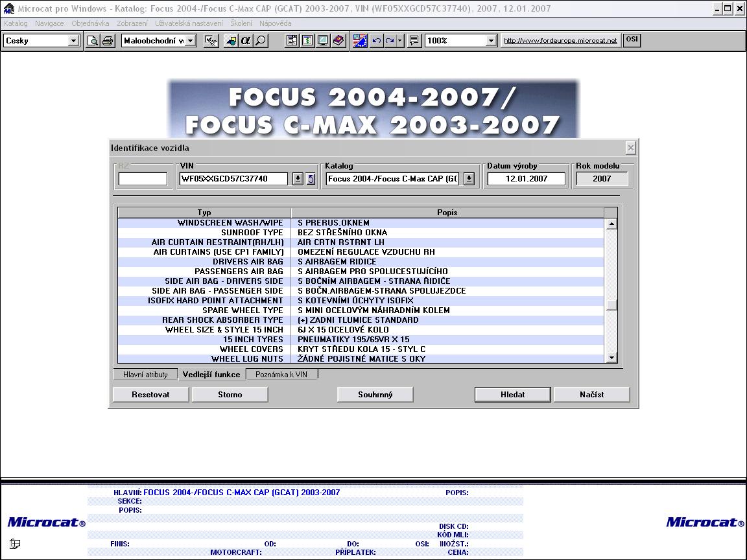Image resolution: width=747 pixels, height=560 pixels.
Task: Click the notes speech bubble icon
Action: pyautogui.click(x=414, y=41)
